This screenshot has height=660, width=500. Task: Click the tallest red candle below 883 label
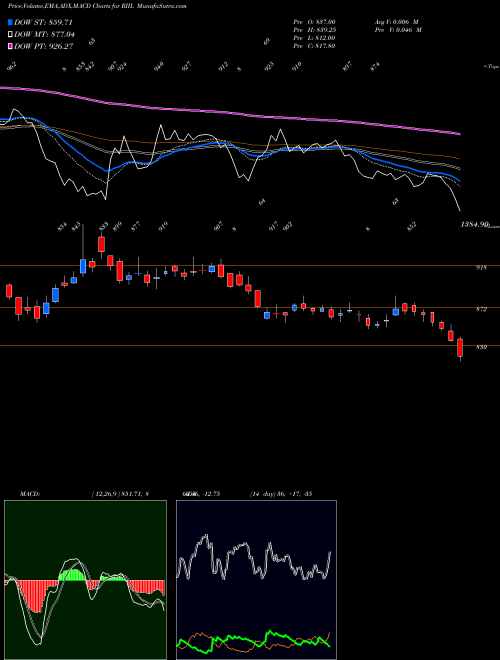(101, 244)
